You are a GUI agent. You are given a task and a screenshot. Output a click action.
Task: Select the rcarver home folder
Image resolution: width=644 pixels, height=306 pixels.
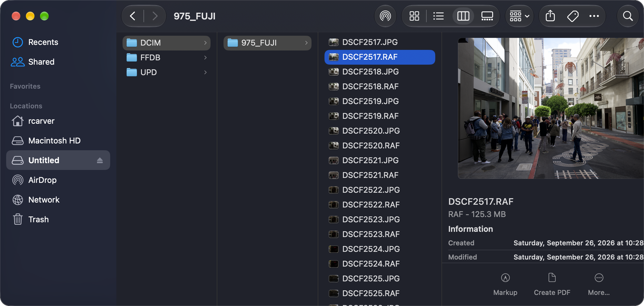58,121
